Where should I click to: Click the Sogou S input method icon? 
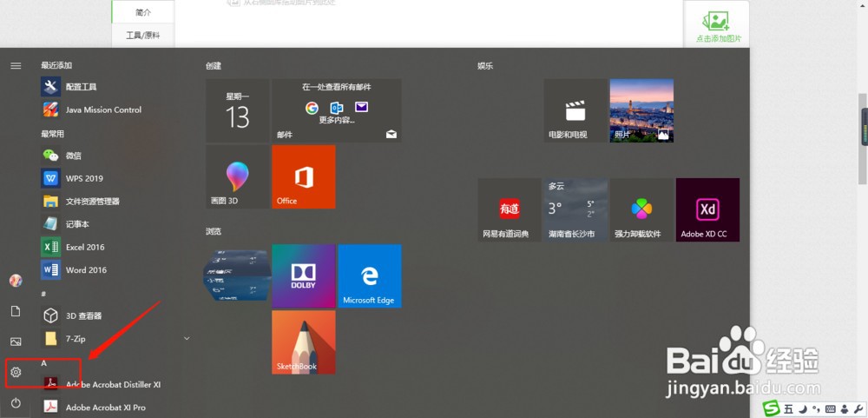click(770, 408)
